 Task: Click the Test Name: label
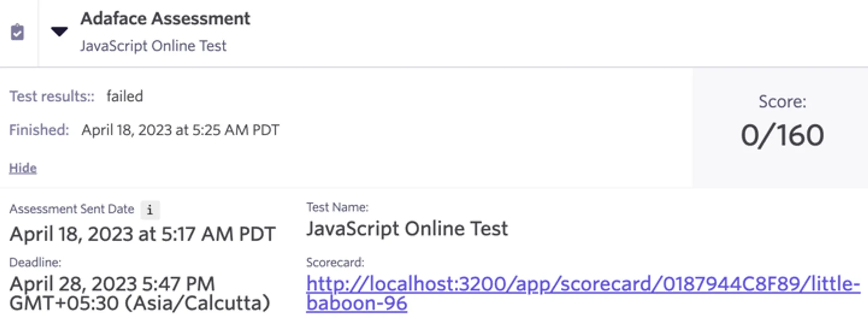pos(337,207)
